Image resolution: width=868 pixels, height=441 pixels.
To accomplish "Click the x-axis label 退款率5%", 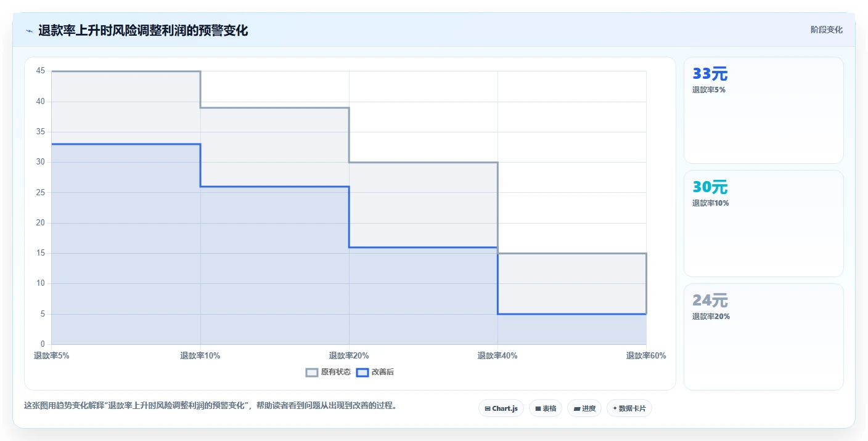I will [52, 355].
